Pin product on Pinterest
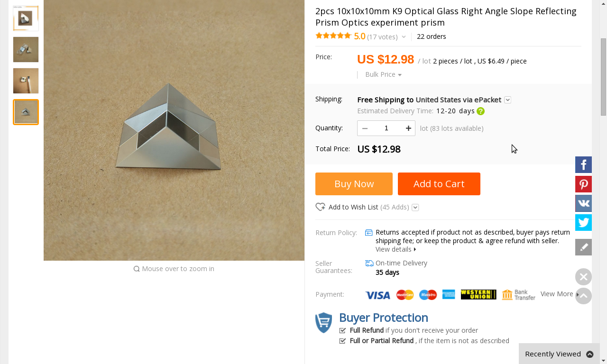607x364 pixels. coord(583,184)
